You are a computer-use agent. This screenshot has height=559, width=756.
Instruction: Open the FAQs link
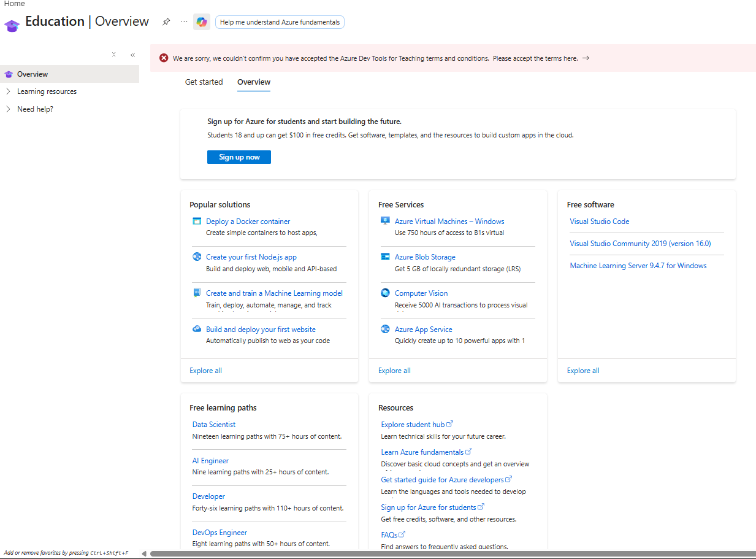click(389, 535)
